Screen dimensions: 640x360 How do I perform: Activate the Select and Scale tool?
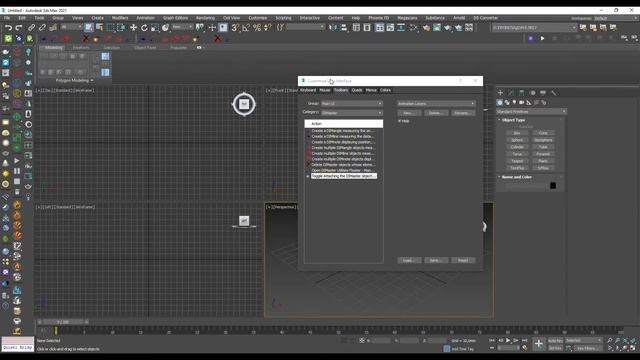[155, 28]
